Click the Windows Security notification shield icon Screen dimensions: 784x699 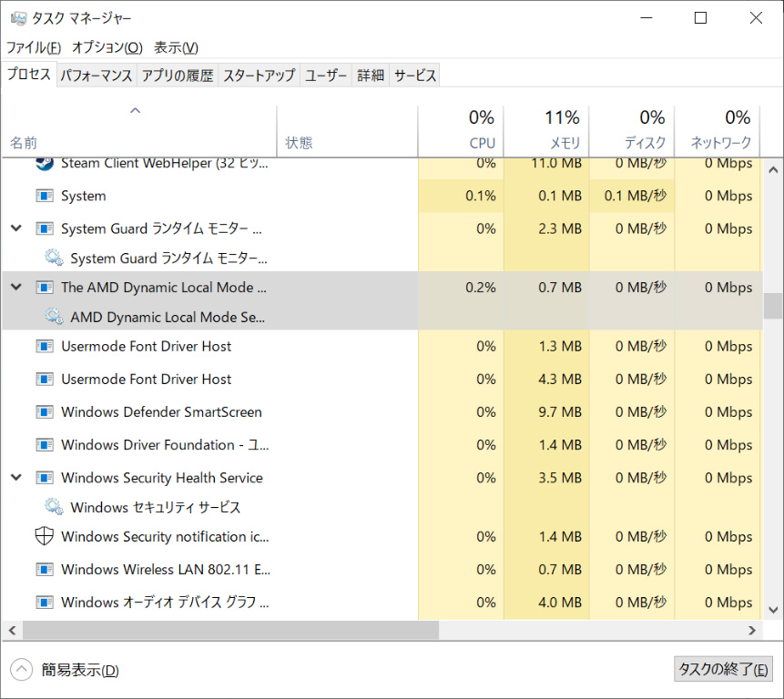coord(45,536)
